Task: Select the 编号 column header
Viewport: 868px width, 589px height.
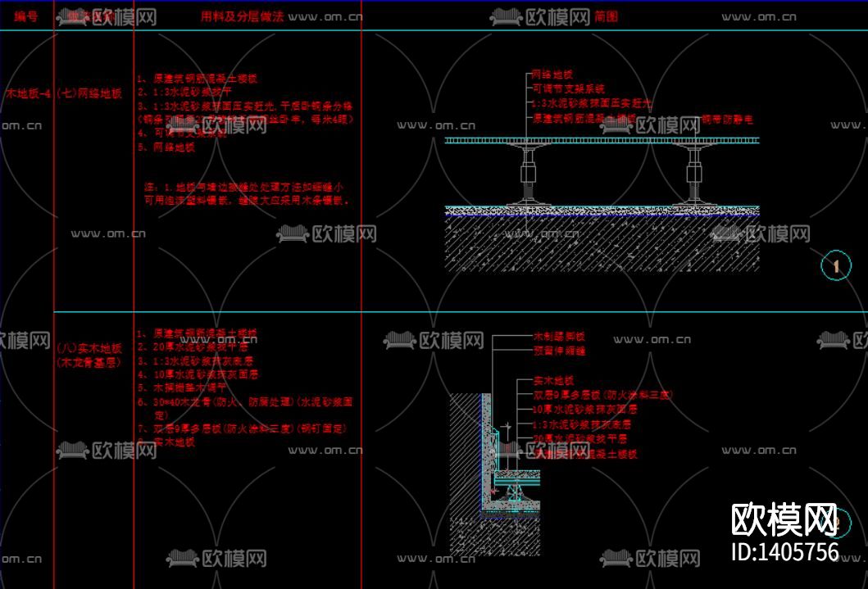Action: (x=26, y=16)
